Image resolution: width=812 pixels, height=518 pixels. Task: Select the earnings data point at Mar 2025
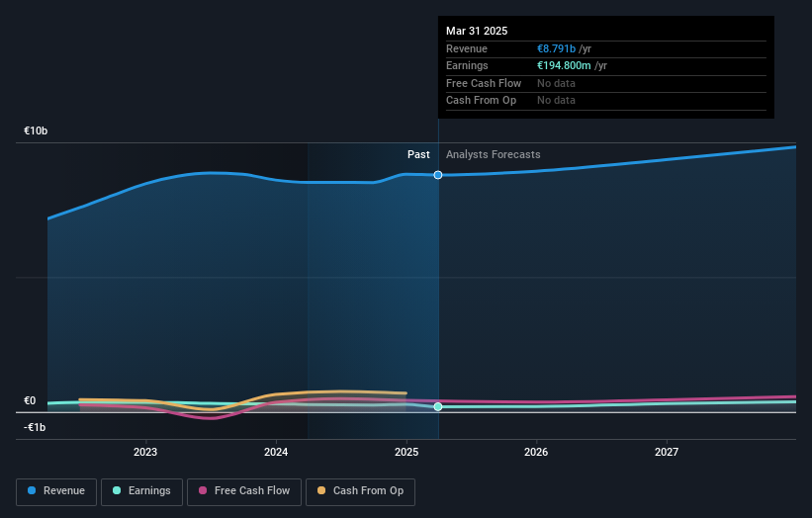(x=438, y=406)
